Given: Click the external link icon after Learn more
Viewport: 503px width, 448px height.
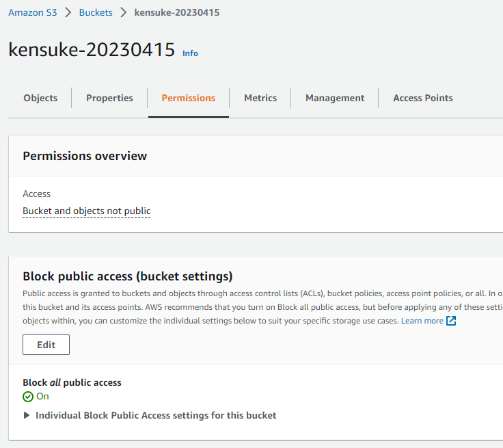Looking at the screenshot, I should [x=451, y=321].
